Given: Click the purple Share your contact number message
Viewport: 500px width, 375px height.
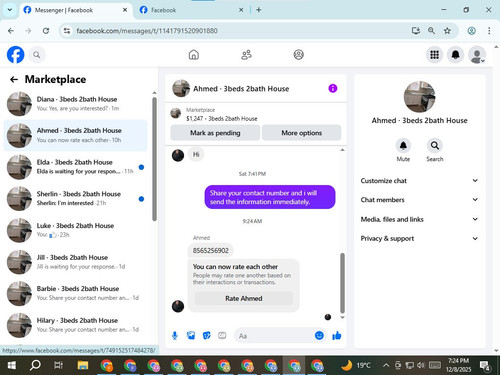Looking at the screenshot, I should [270, 197].
